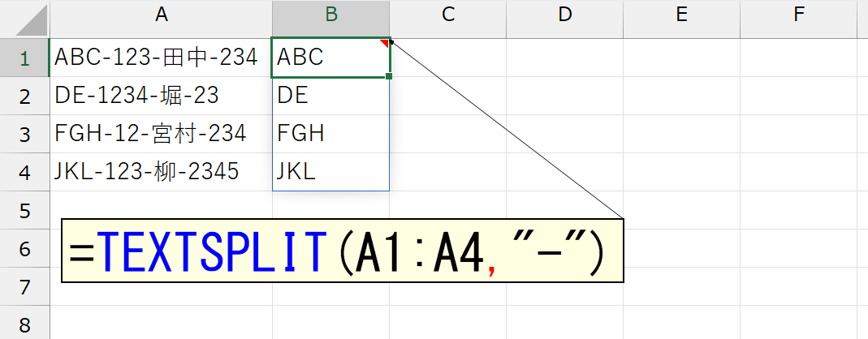The image size is (868, 339).
Task: Select column A header
Action: pos(161,19)
